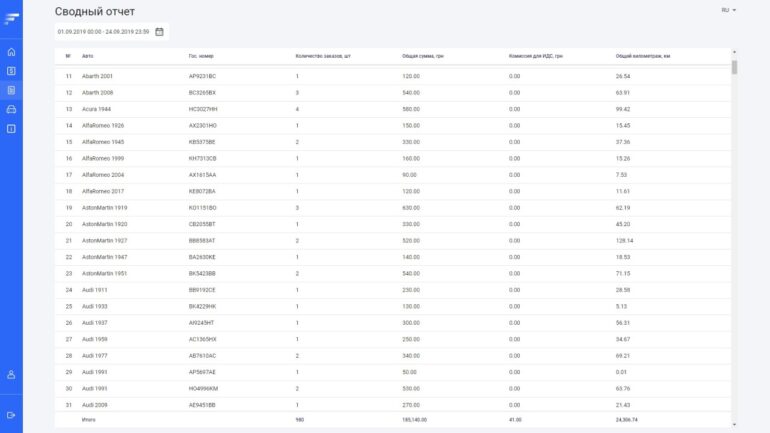Sort by Количество заказов column header

[323, 56]
